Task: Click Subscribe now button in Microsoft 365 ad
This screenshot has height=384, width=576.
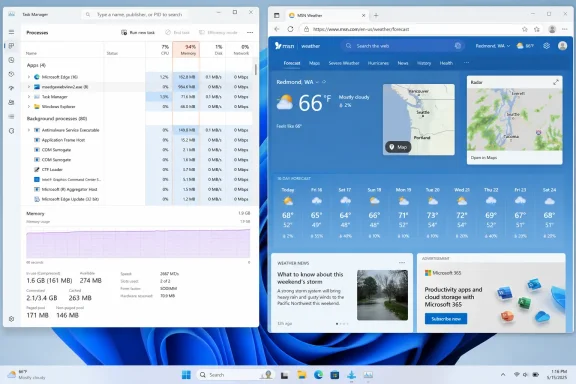Action: click(x=446, y=319)
